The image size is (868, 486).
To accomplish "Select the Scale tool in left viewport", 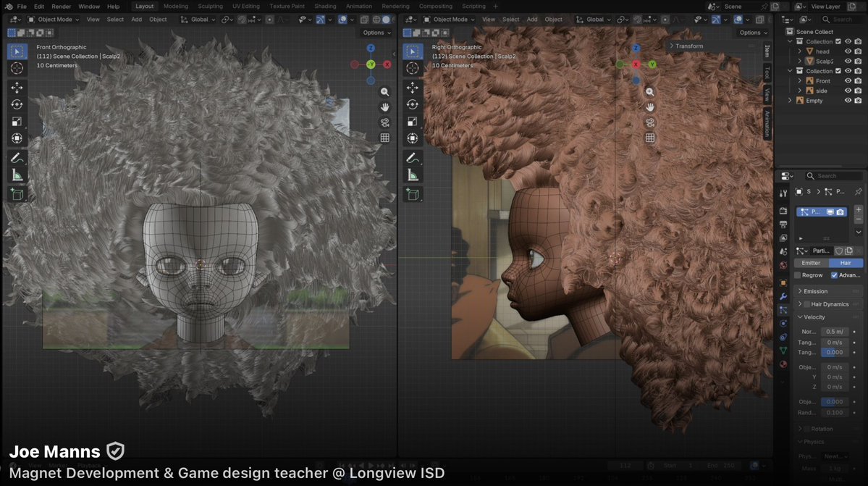I will click(x=17, y=121).
